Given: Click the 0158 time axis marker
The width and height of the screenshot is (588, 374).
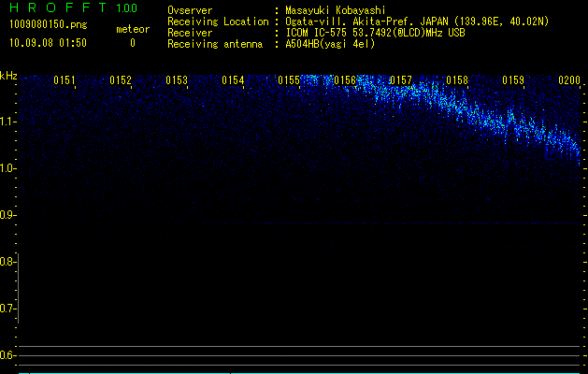Looking at the screenshot, I should tap(457, 80).
